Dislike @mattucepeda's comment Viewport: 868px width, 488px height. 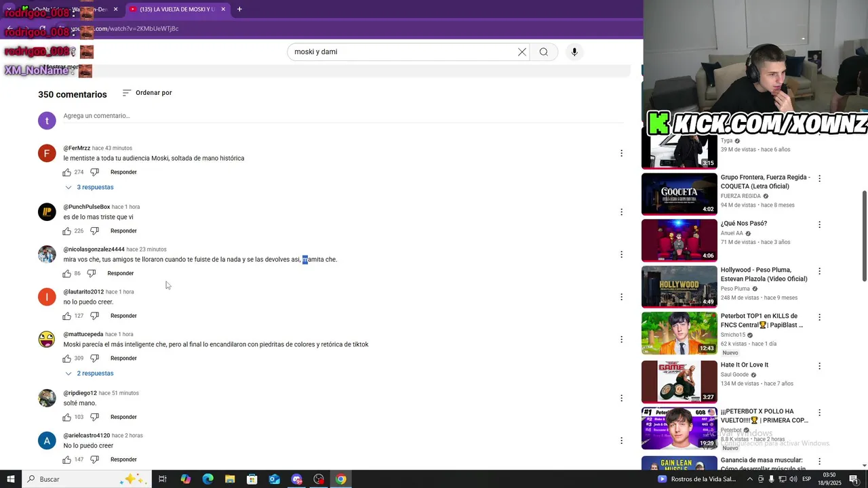tap(94, 359)
